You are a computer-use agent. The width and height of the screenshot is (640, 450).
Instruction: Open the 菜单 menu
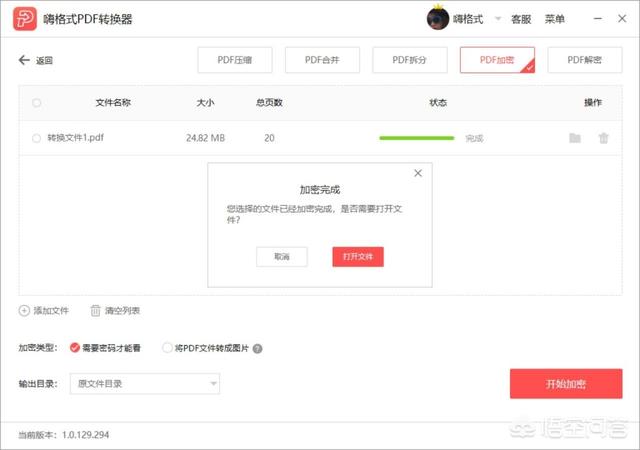point(554,19)
